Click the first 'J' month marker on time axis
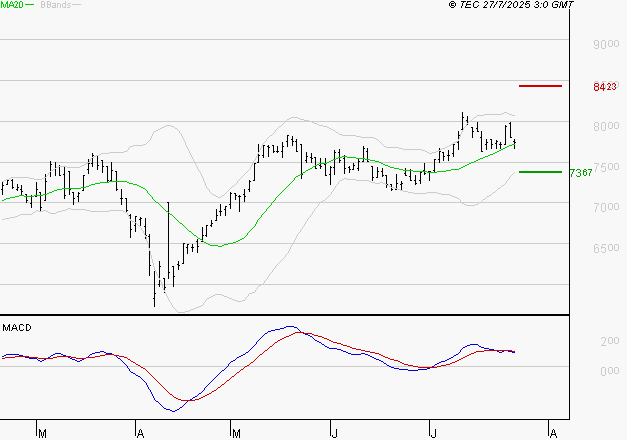This screenshot has width=627, height=440. coord(332,433)
